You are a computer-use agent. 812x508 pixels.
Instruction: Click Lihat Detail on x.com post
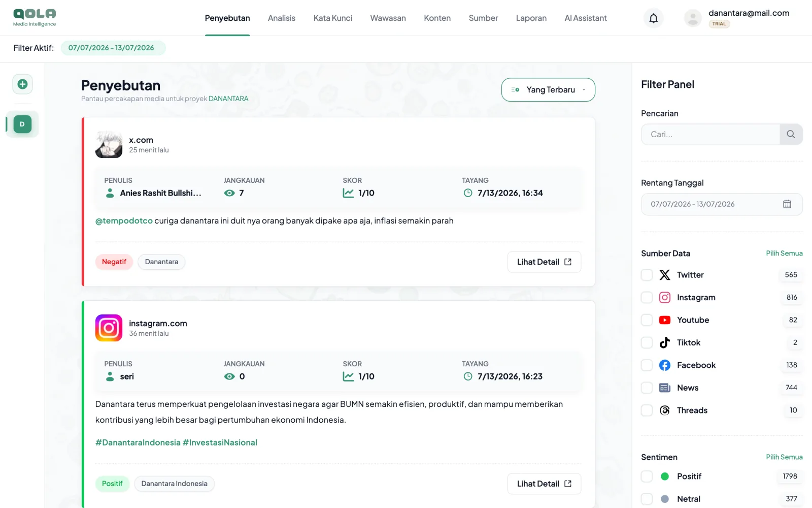(544, 262)
